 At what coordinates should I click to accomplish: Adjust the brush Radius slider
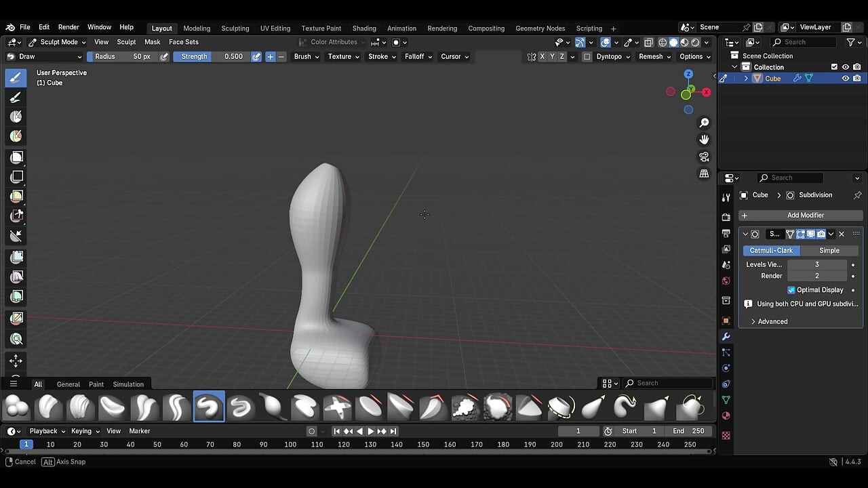[x=123, y=57]
